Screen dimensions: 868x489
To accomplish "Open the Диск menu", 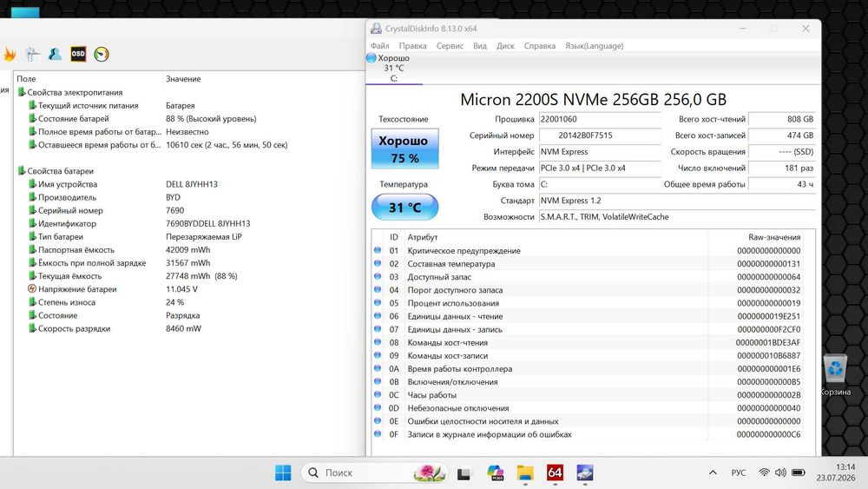I will 505,45.
